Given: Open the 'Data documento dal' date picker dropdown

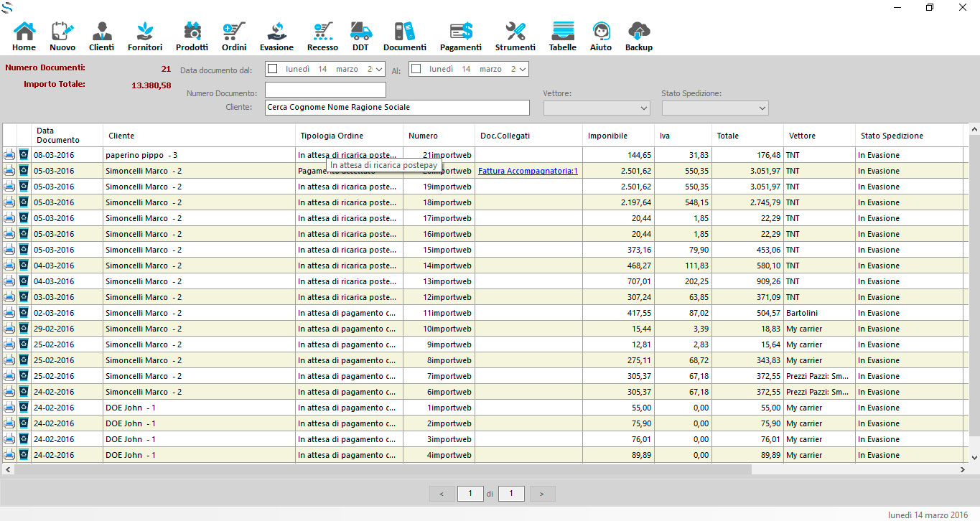Looking at the screenshot, I should pos(379,69).
